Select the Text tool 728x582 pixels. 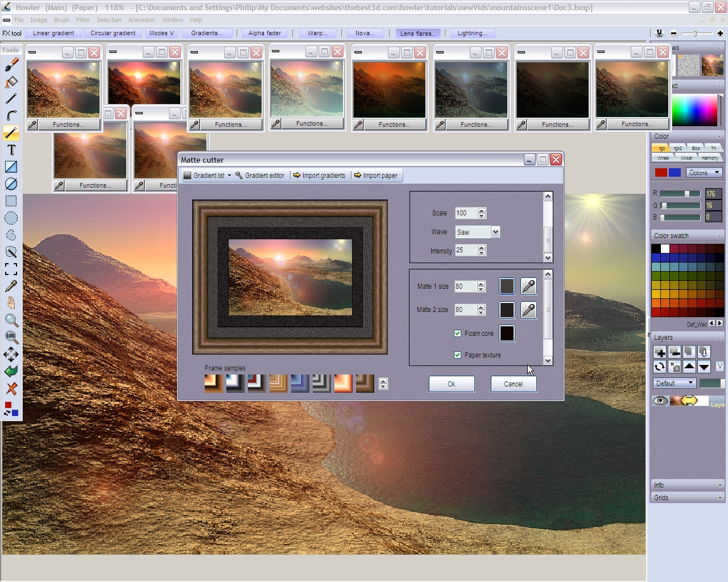tap(11, 149)
